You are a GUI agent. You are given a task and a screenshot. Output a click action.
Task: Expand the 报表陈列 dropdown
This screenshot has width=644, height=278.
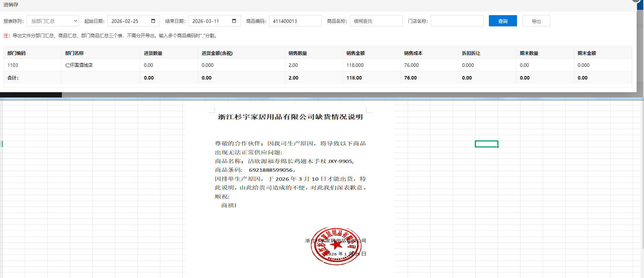coord(53,21)
